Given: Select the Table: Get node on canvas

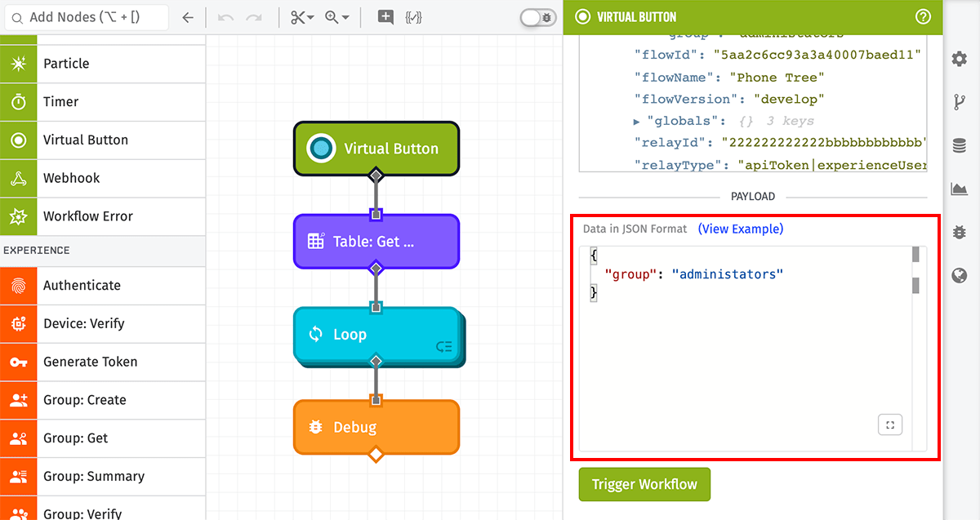Looking at the screenshot, I should (376, 242).
